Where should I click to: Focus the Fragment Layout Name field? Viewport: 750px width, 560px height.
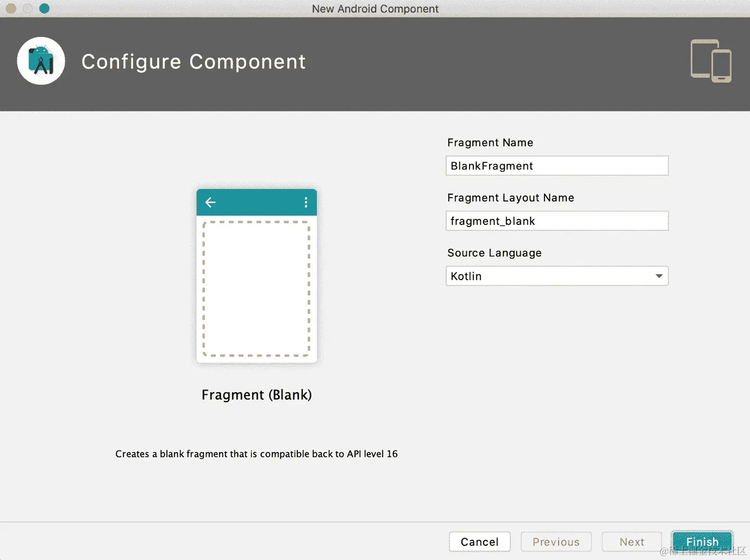(557, 221)
